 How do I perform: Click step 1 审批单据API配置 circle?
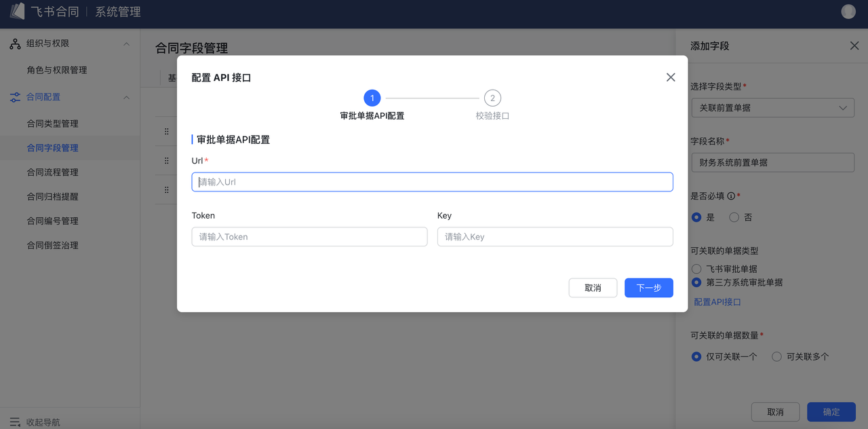click(x=372, y=98)
